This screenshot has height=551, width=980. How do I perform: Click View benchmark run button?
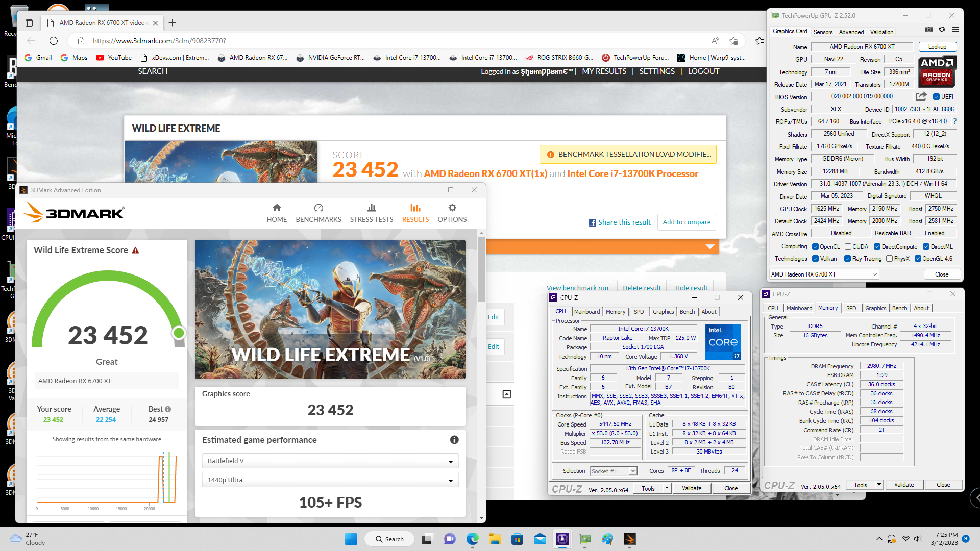tap(577, 288)
